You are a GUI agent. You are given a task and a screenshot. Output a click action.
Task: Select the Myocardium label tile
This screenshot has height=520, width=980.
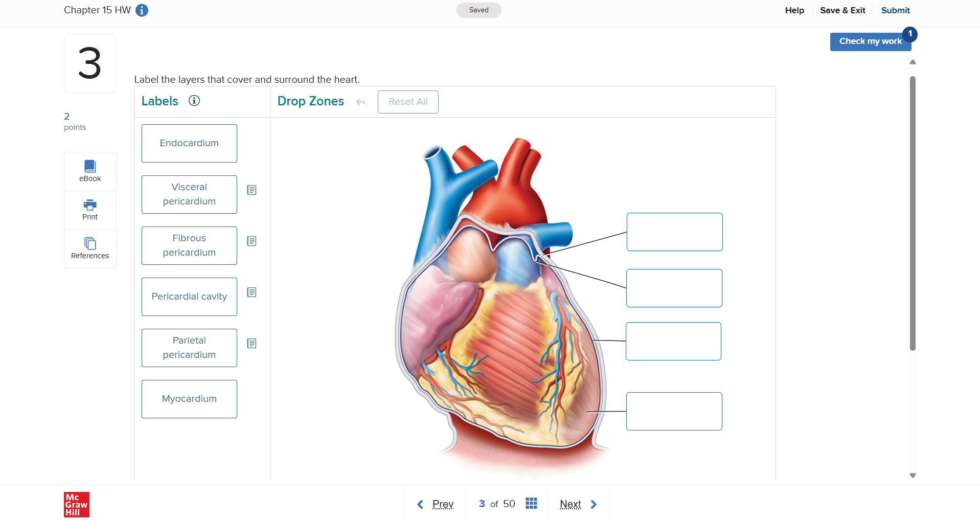click(x=189, y=399)
